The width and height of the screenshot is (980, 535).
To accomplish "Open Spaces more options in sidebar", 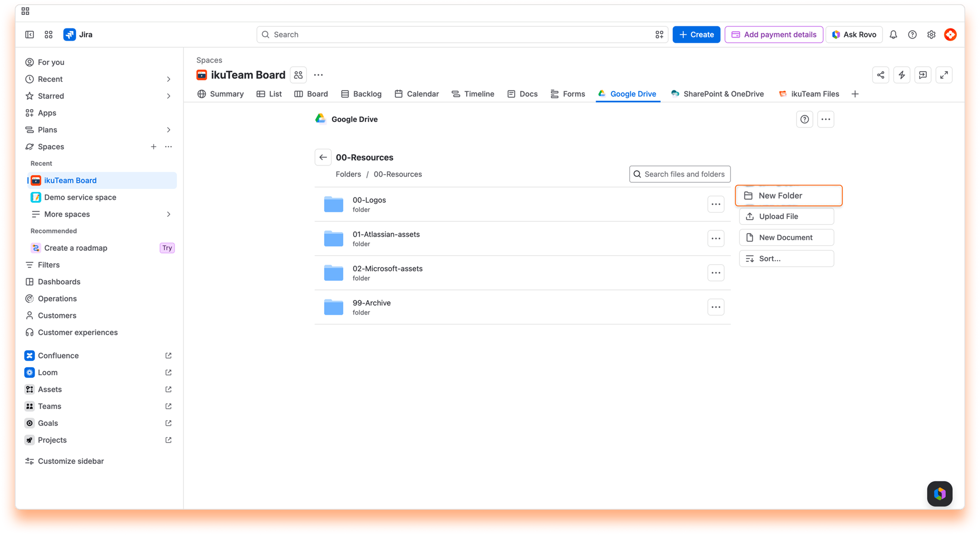I will 168,147.
